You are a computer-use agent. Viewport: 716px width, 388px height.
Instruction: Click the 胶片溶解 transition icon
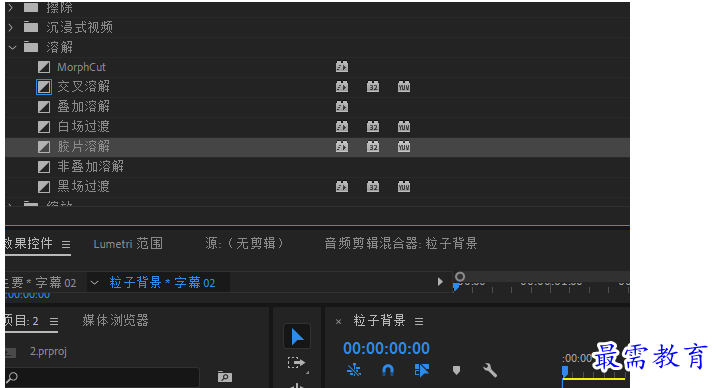coord(44,147)
